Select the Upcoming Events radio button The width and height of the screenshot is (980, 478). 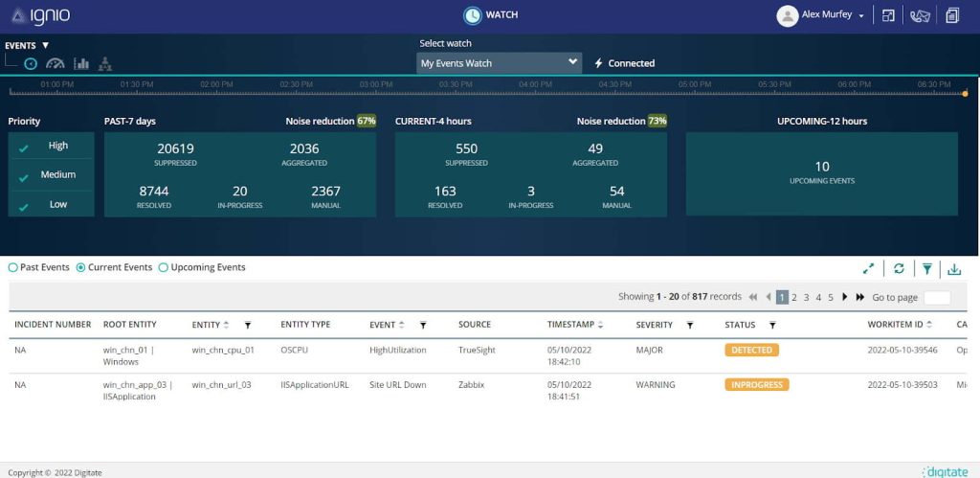[164, 267]
